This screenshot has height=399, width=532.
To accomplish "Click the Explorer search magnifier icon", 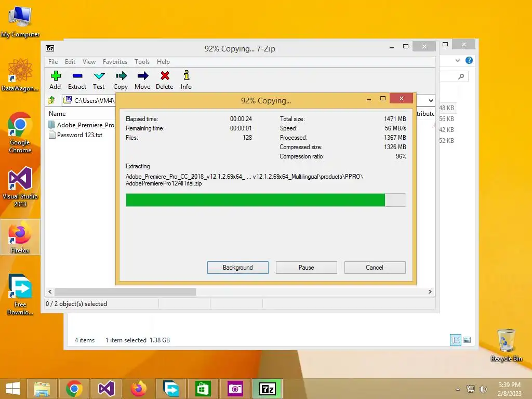I will click(461, 76).
